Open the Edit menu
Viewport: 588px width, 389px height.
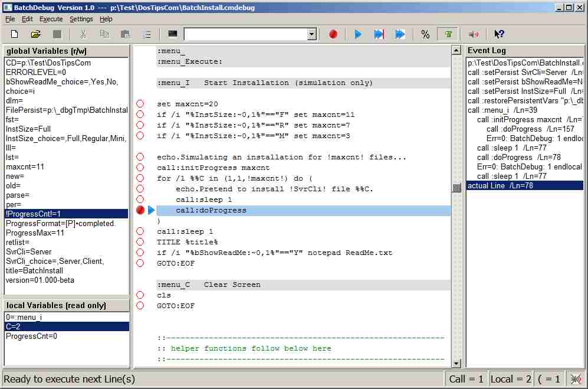click(x=27, y=19)
